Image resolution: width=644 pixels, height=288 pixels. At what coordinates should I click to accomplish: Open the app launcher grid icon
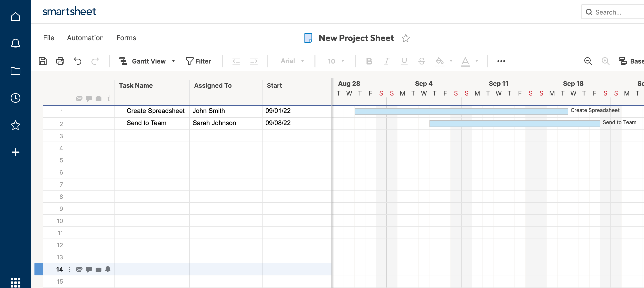coord(16,282)
